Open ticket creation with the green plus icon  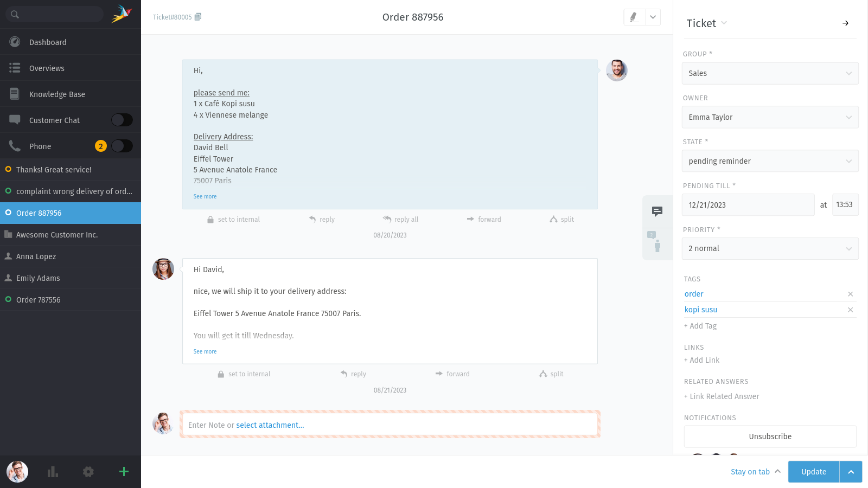coord(124,472)
